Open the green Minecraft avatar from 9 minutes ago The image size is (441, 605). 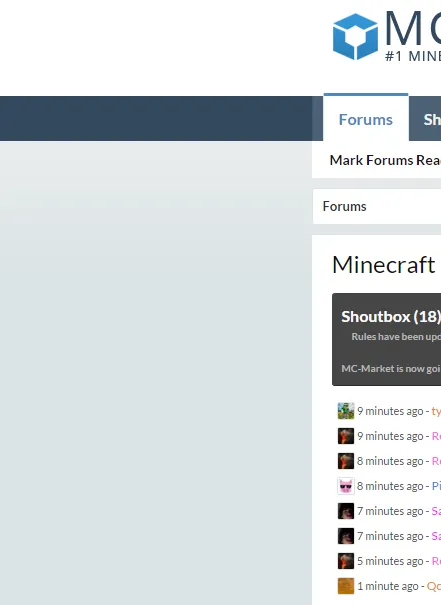346,411
